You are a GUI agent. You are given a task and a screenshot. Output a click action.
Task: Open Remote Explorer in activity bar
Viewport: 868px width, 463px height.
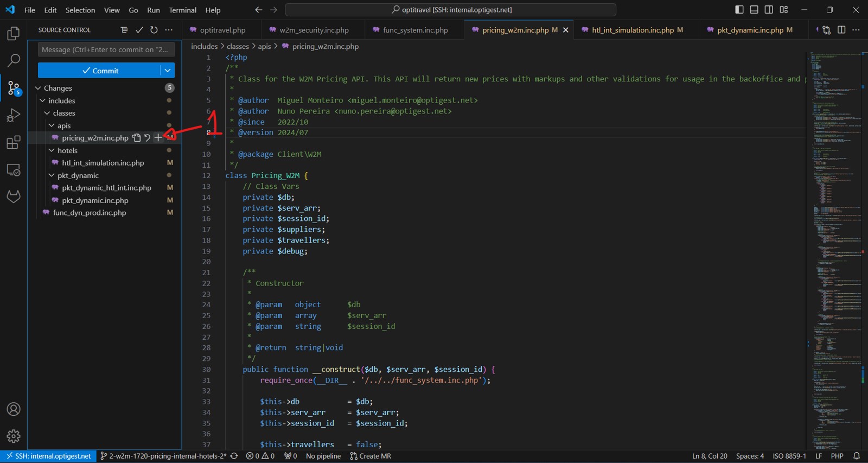pos(14,170)
